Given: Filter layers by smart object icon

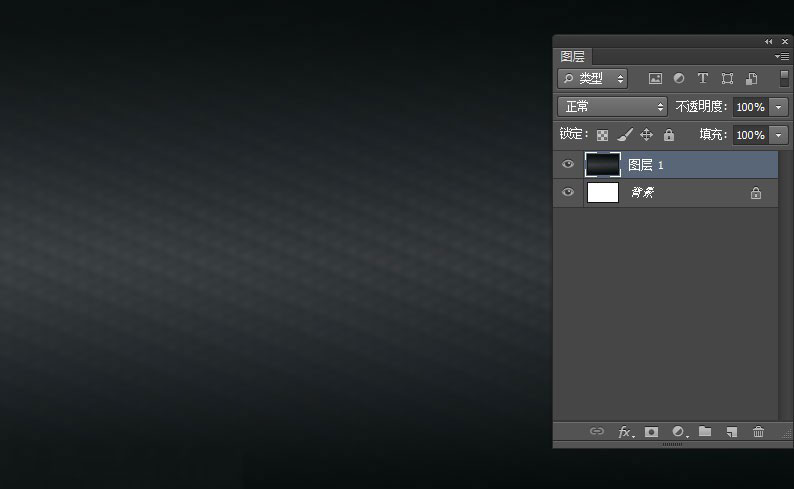Looking at the screenshot, I should pyautogui.click(x=751, y=78).
